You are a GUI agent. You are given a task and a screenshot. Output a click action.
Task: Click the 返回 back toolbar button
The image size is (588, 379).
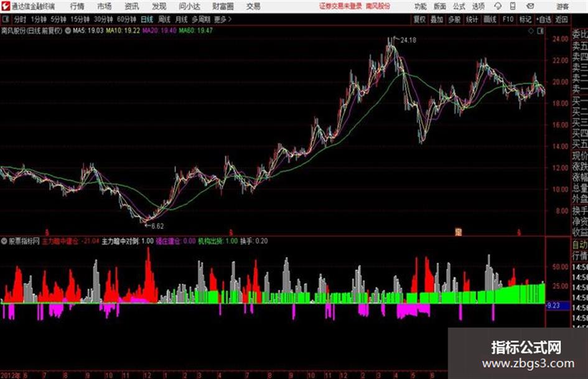point(562,19)
